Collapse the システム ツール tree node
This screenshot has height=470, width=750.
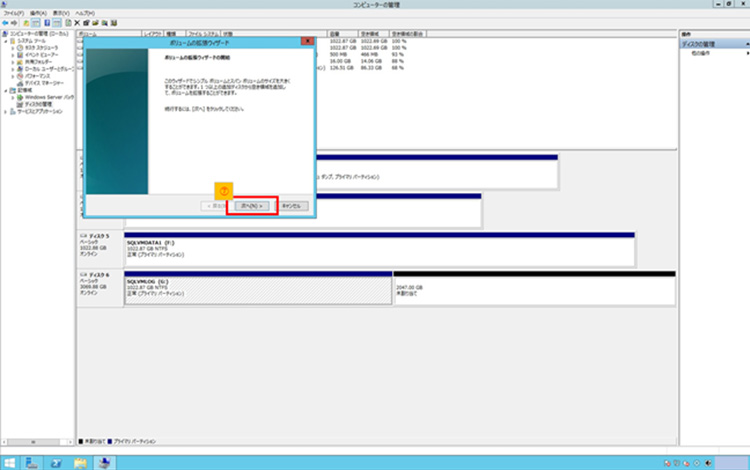(x=7, y=39)
